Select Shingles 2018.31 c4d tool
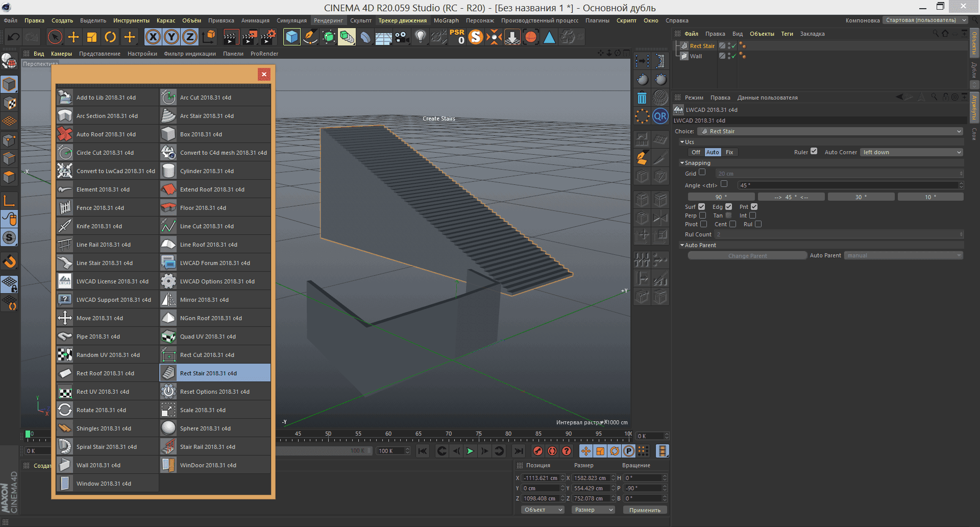This screenshot has width=980, height=527. (x=107, y=428)
